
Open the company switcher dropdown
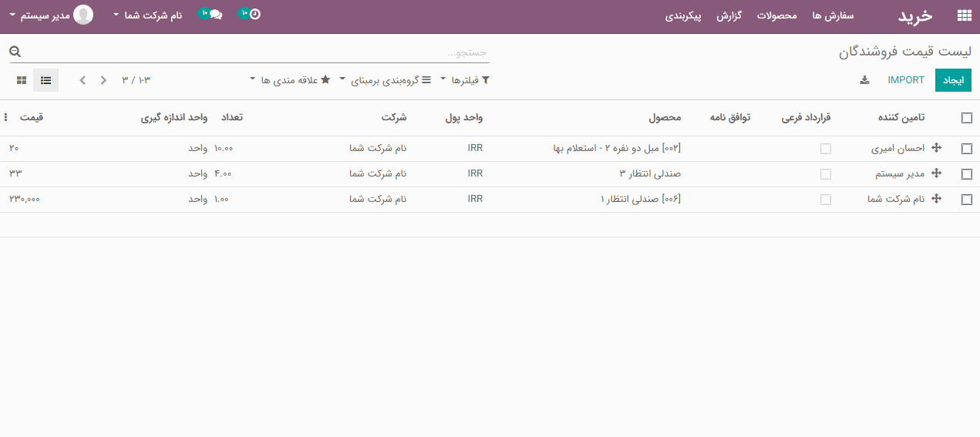[147, 15]
